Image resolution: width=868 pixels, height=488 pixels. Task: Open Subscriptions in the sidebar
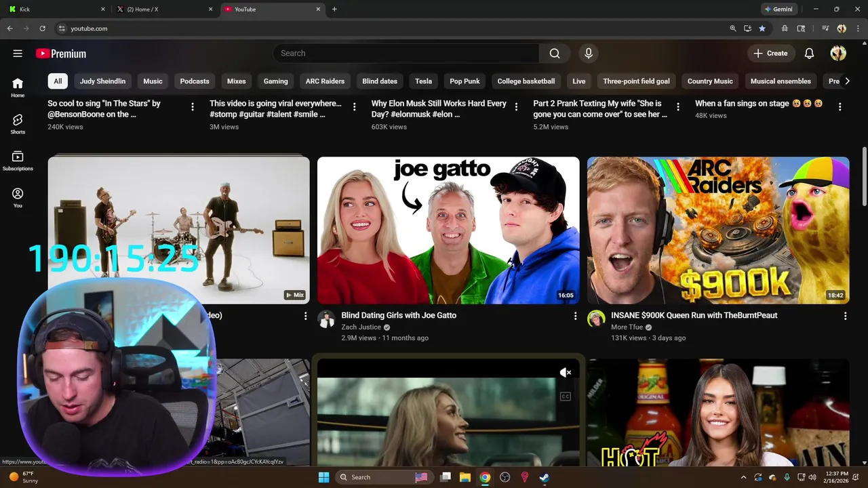tap(18, 161)
